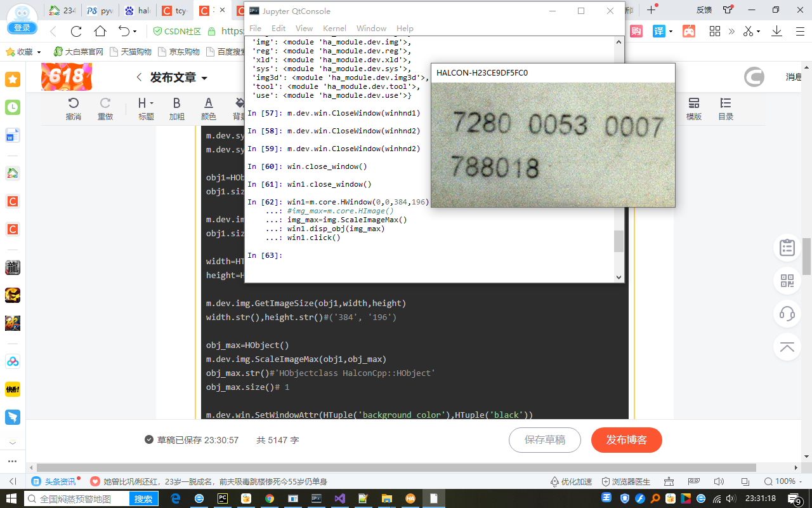
Task: Open the 译 translate icon
Action: (658, 30)
